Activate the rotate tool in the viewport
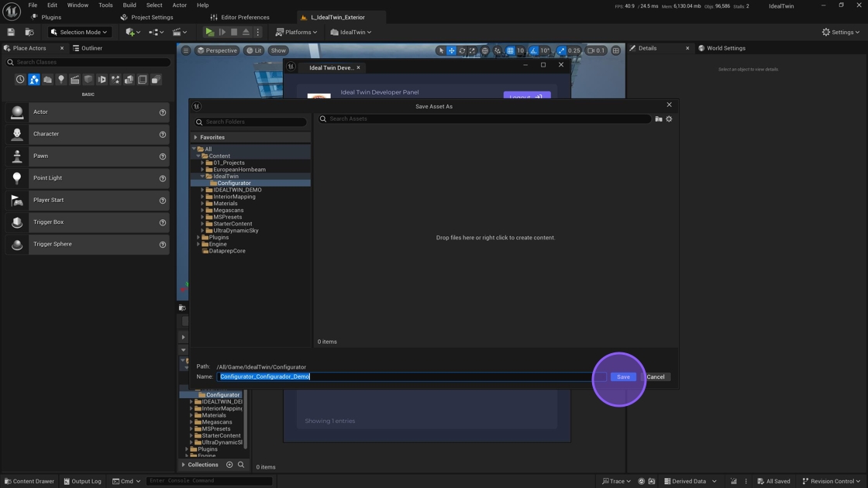The width and height of the screenshot is (868, 488). coord(462,50)
